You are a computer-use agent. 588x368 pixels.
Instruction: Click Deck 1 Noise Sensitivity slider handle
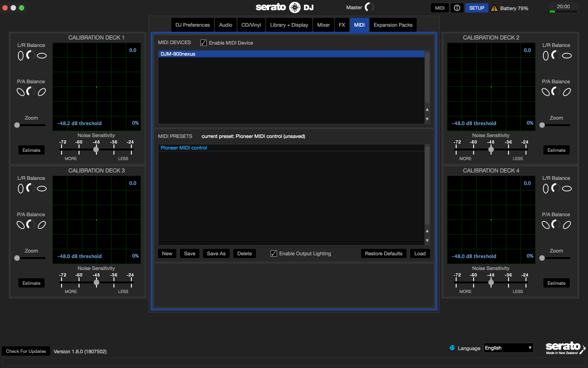[x=96, y=149]
